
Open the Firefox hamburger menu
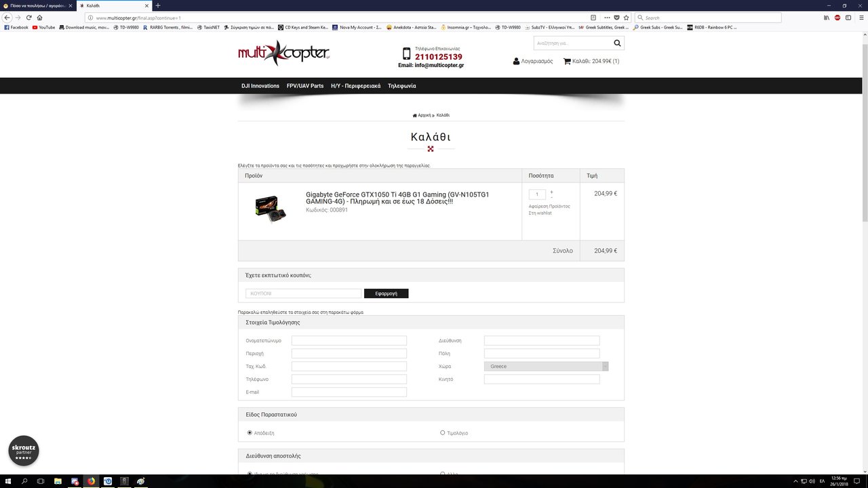tap(860, 18)
